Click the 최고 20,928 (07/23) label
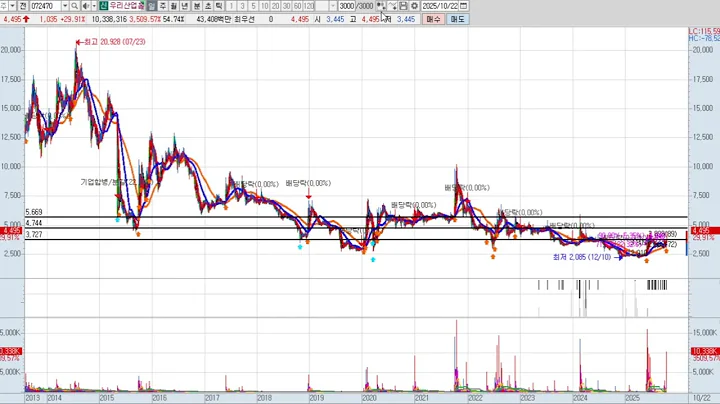The height and width of the screenshot is (404, 720). [x=114, y=42]
